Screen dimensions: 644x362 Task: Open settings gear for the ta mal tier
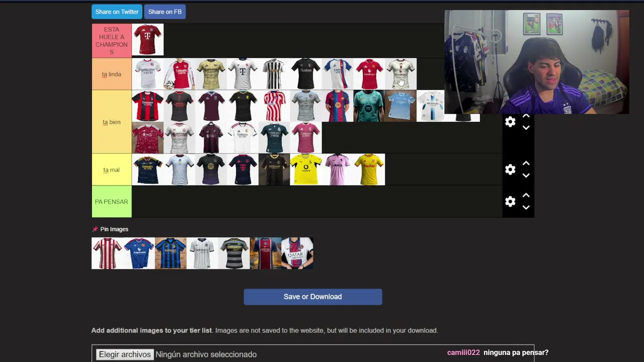(510, 170)
